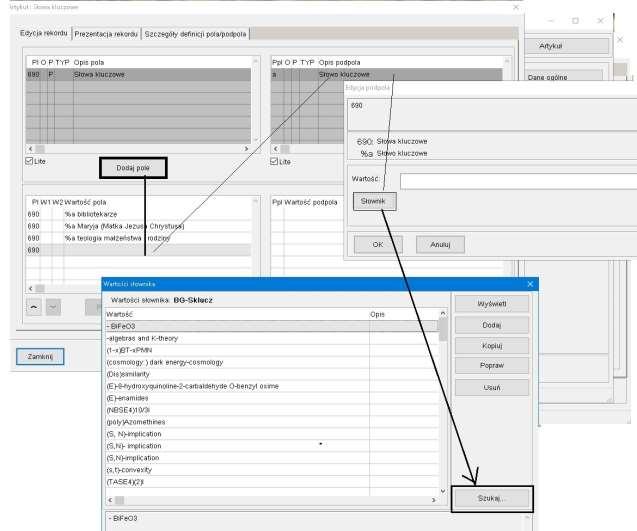Image resolution: width=637 pixels, height=531 pixels.
Task: Click the Wartość input field
Action: 518,181
